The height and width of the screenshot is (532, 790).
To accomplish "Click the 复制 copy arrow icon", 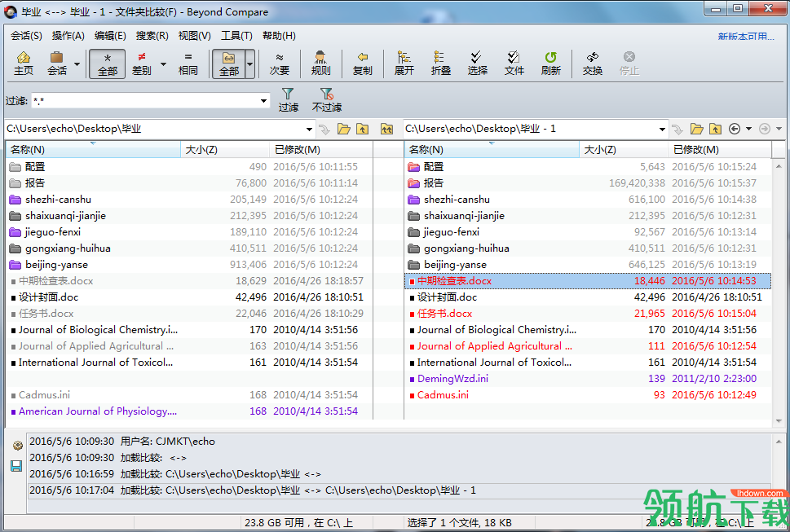I will (362, 64).
